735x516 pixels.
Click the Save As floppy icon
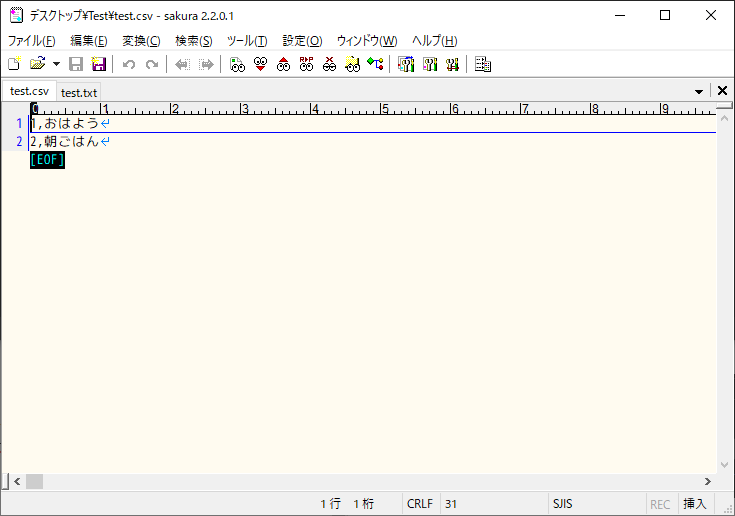click(98, 64)
